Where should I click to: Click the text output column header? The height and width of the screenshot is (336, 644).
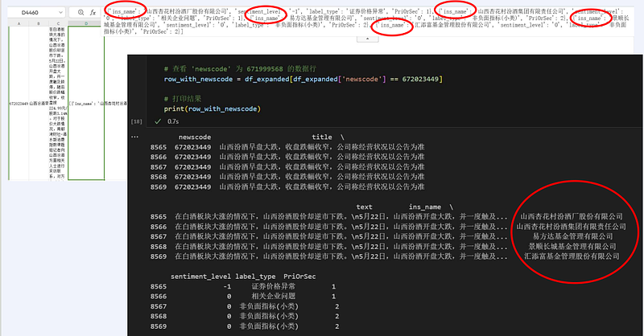tap(365, 207)
